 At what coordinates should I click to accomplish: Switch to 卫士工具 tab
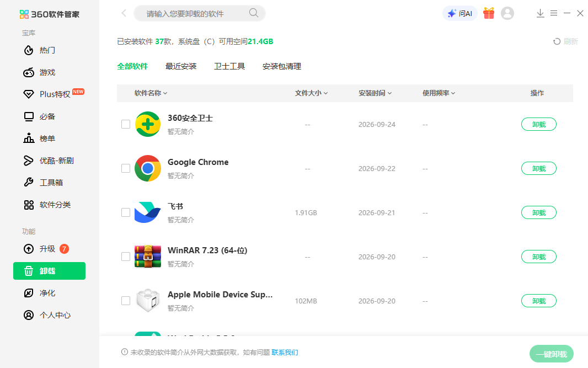click(229, 66)
